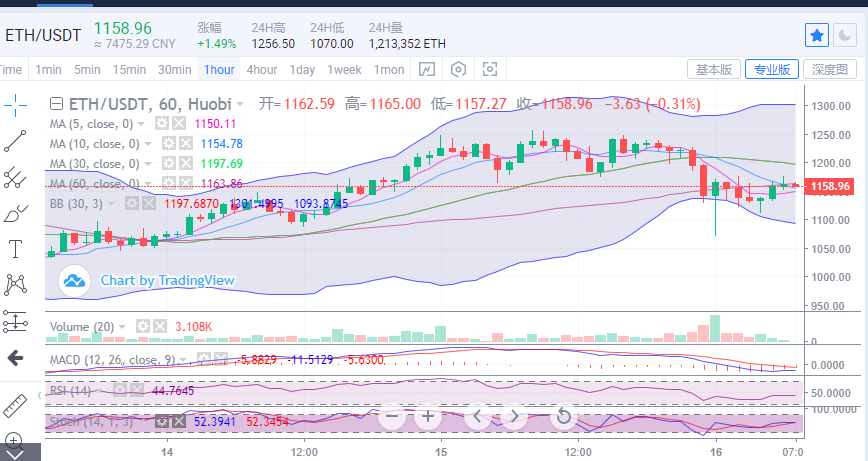Click the fullscreen capture icon
Viewport: 868px width, 461px height.
(x=490, y=69)
